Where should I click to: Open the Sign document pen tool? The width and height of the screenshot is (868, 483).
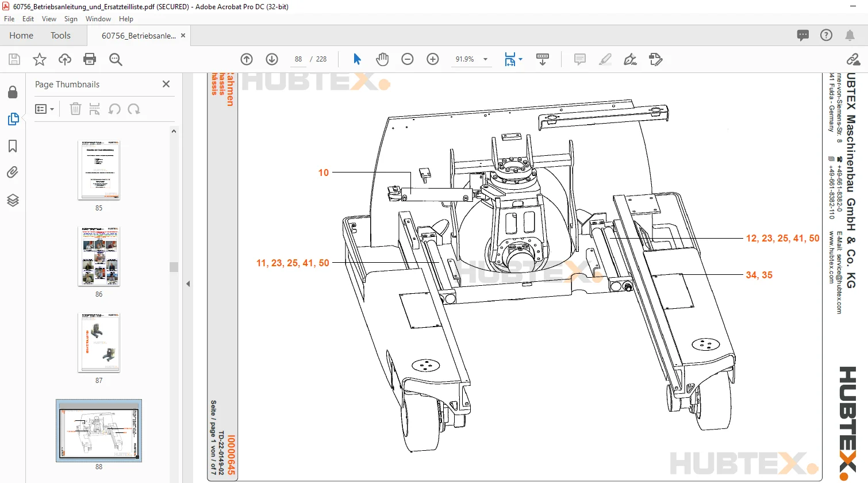[x=631, y=59]
